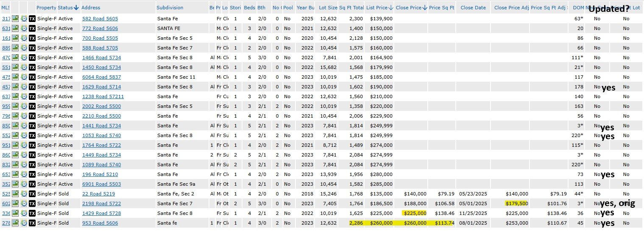Click TX icon for 2002 Road 5500

pos(32,106)
